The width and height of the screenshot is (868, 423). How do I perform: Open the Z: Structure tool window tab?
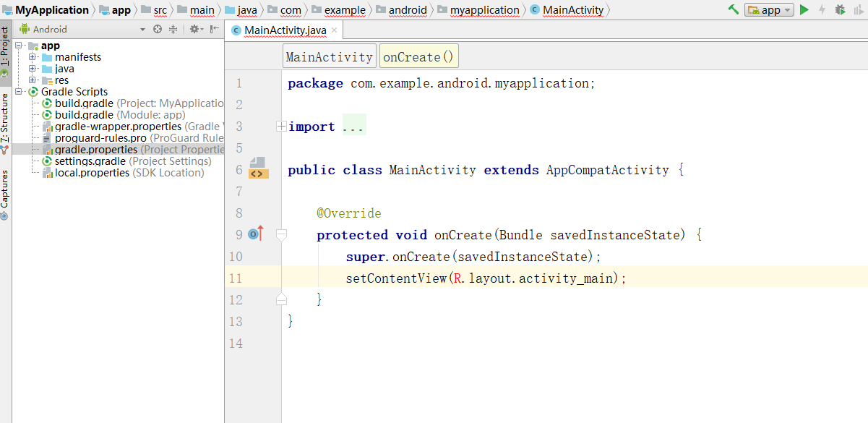click(6, 123)
